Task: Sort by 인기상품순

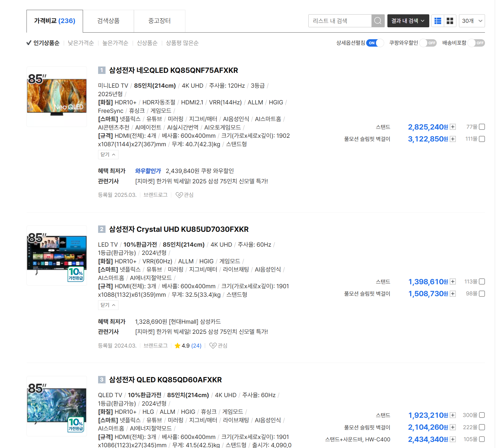Action: point(46,43)
